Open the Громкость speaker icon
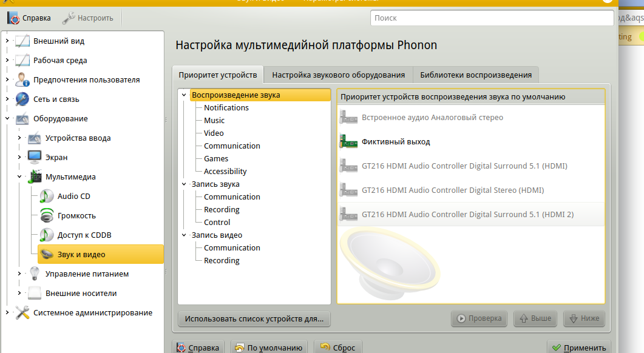The height and width of the screenshot is (353, 644). coord(46,215)
